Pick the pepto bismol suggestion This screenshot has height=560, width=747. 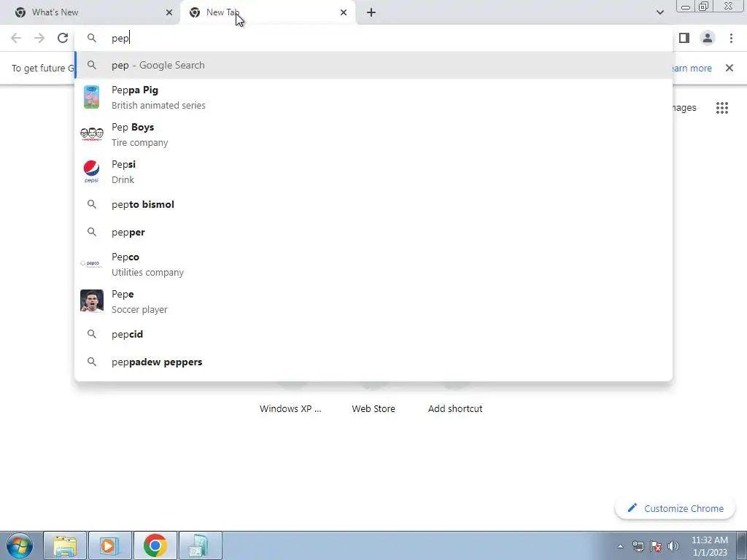(x=373, y=204)
